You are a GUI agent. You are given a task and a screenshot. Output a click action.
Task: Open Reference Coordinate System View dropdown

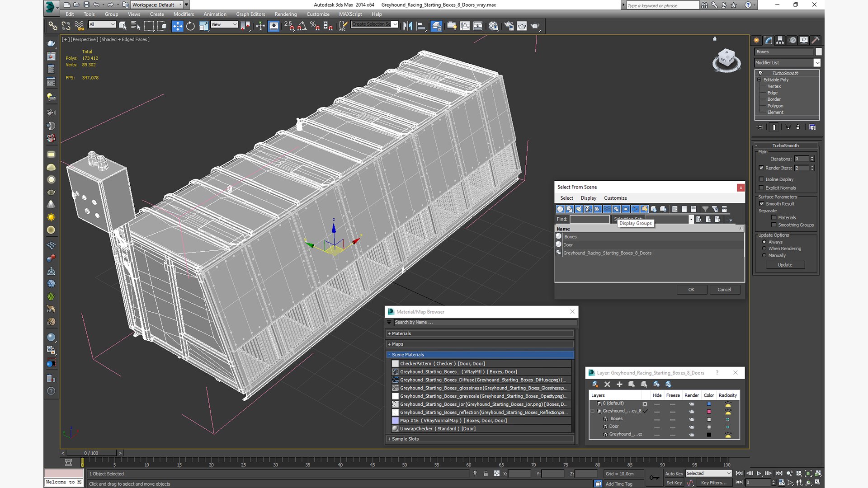click(x=224, y=24)
